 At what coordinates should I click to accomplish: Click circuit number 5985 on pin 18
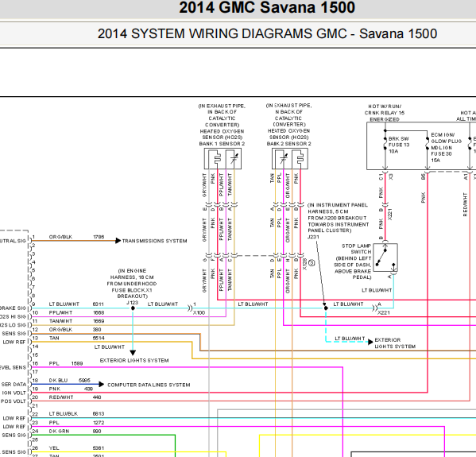click(x=84, y=380)
